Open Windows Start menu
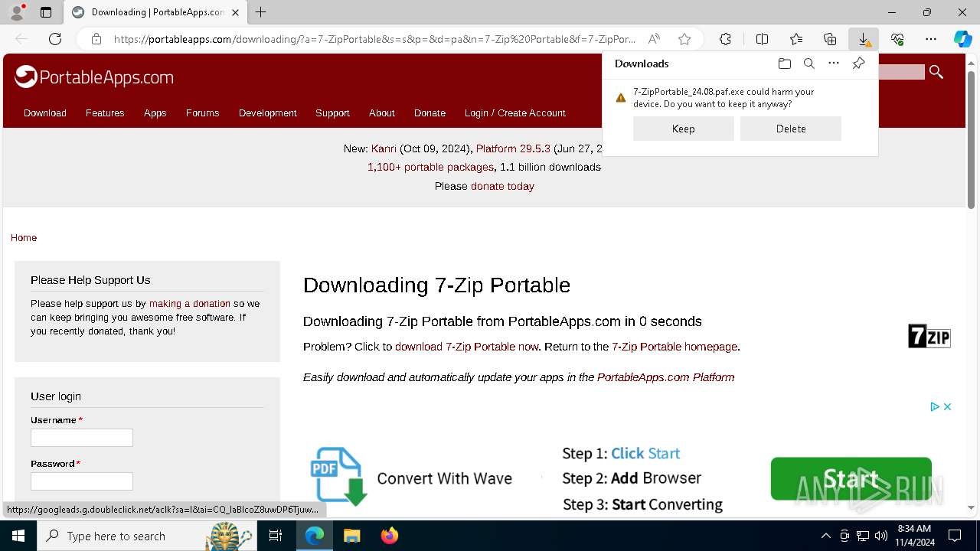The height and width of the screenshot is (551, 980). 18,536
